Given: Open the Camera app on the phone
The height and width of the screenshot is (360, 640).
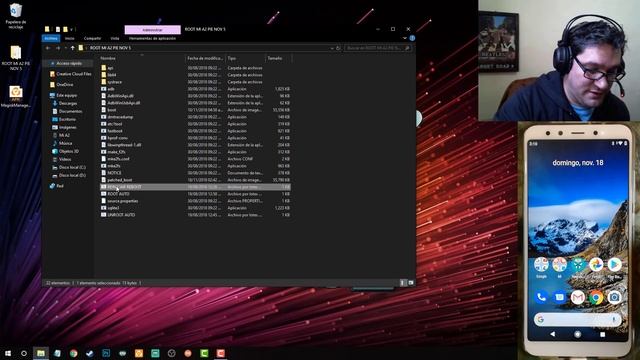Looking at the screenshot, I should (614, 297).
